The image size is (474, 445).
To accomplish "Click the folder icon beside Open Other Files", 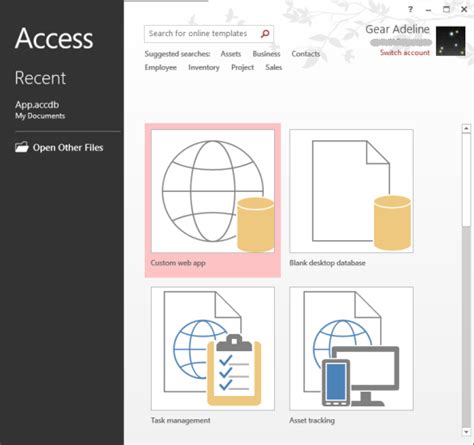I will [22, 147].
